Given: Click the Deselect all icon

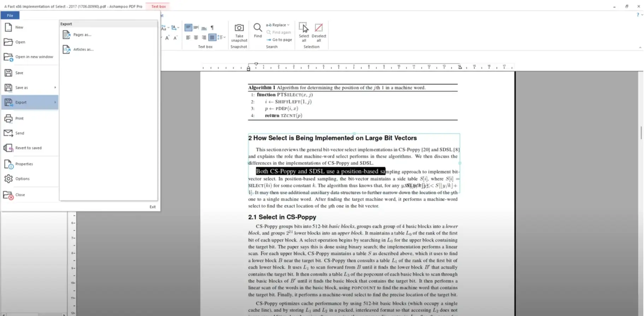Looking at the screenshot, I should click(x=319, y=28).
